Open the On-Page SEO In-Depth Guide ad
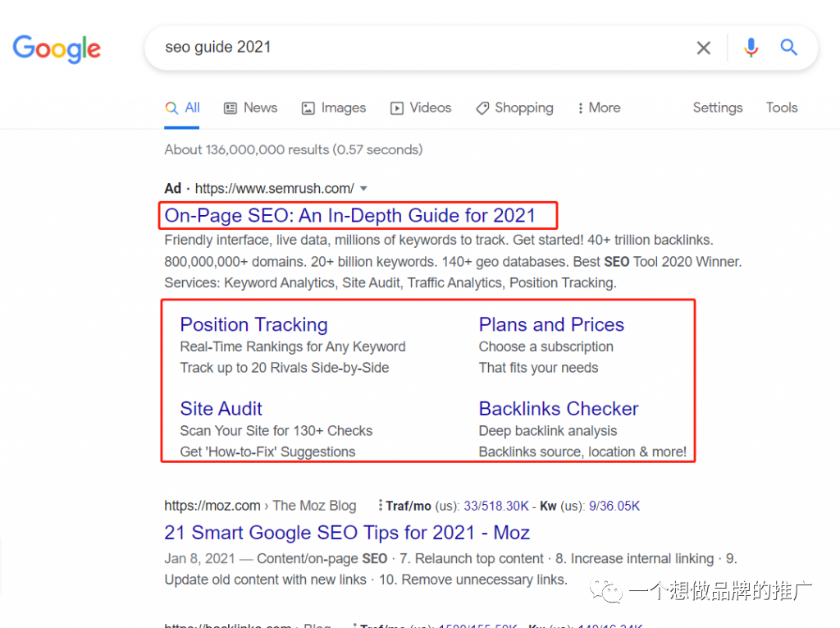Image resolution: width=840 pixels, height=628 pixels. tap(349, 216)
